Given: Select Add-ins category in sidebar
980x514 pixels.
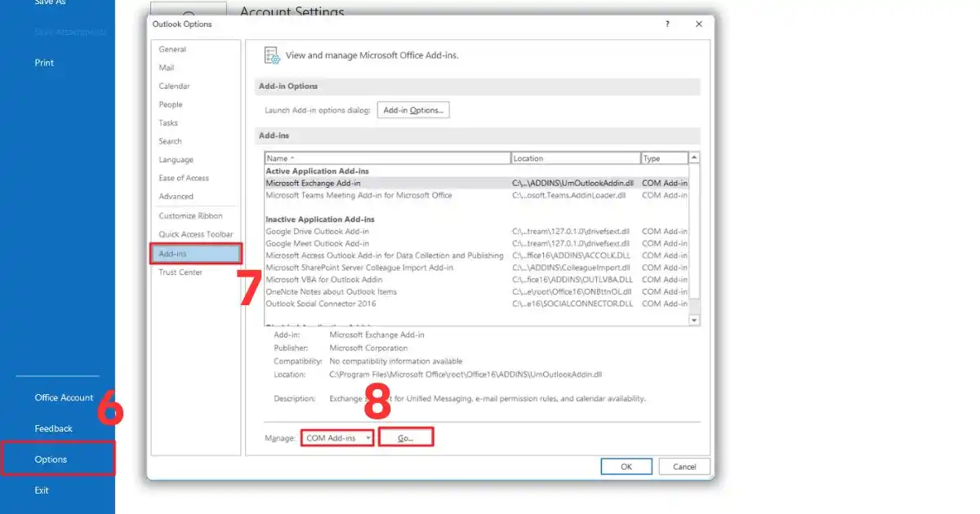Looking at the screenshot, I should (x=196, y=254).
